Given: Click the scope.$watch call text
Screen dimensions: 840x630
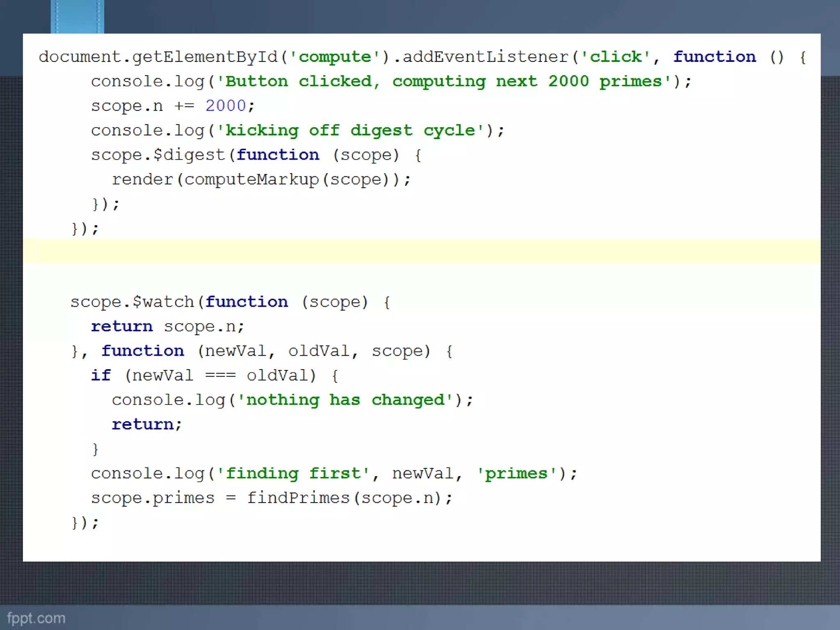Looking at the screenshot, I should pos(132,302).
